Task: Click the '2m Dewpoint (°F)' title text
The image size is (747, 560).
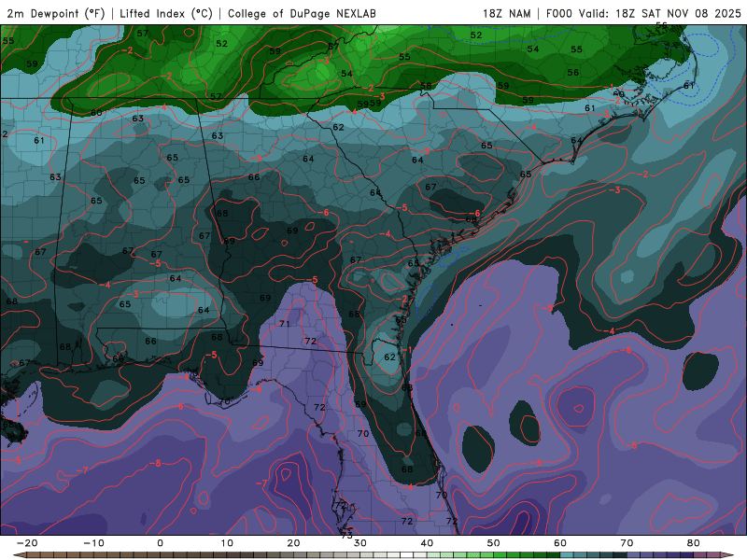Action: (x=56, y=14)
